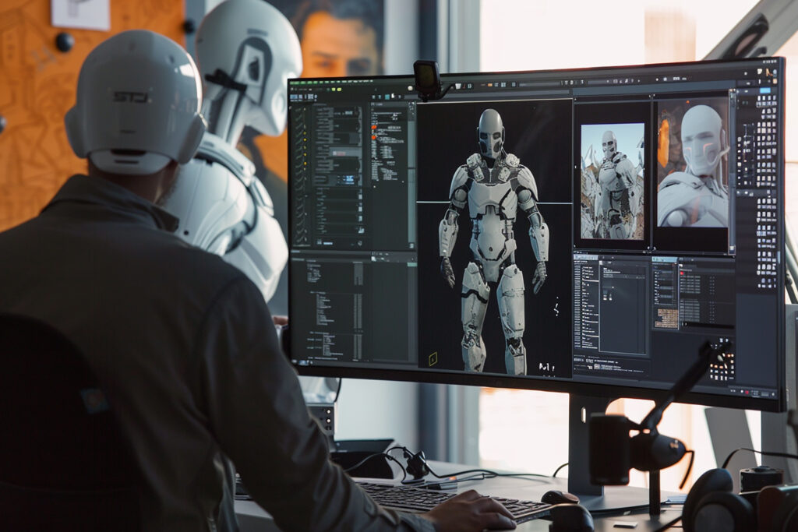The width and height of the screenshot is (798, 532).
Task: Open the full-body robot reference render
Action: 613,181
